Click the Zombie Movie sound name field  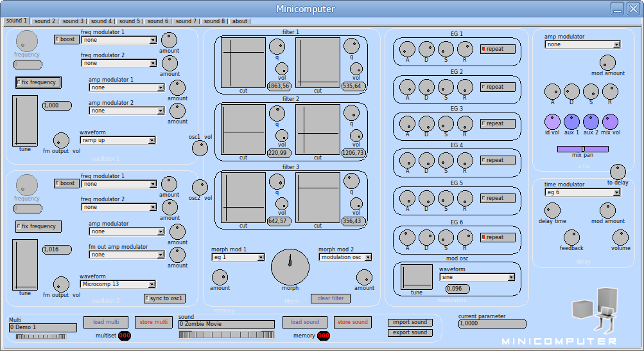(226, 324)
